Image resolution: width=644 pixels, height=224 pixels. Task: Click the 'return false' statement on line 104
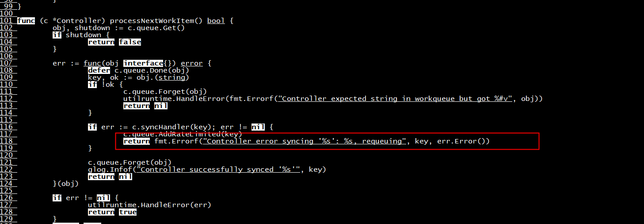[114, 42]
